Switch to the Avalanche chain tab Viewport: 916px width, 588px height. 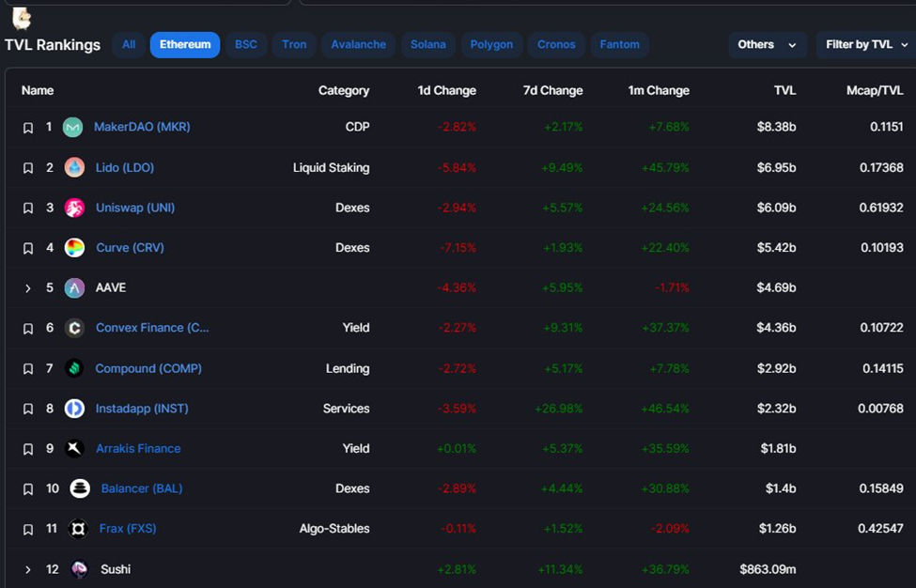pyautogui.click(x=358, y=45)
